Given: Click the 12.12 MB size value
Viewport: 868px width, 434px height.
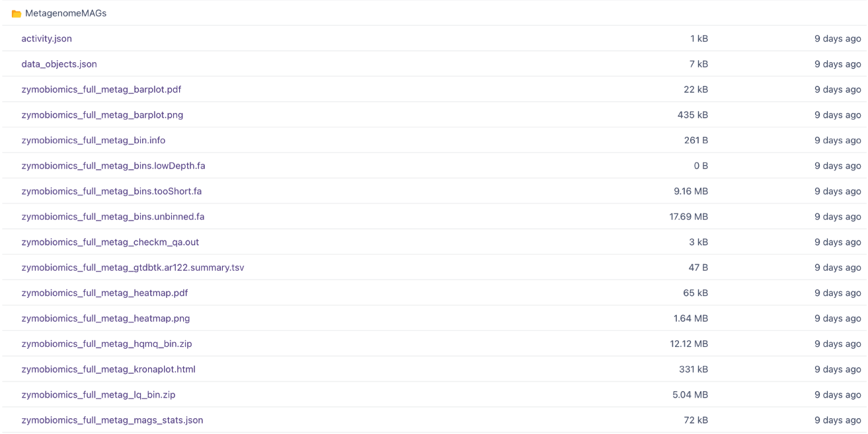Looking at the screenshot, I should 689,344.
